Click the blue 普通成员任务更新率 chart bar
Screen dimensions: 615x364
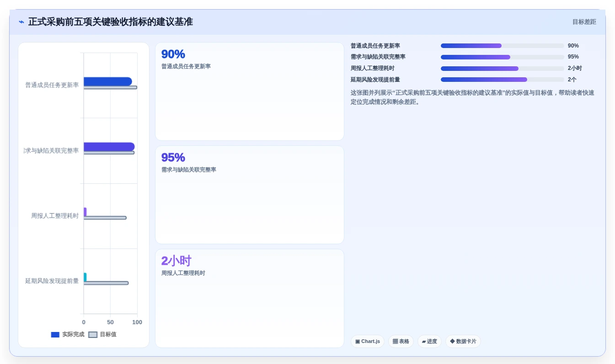point(108,81)
